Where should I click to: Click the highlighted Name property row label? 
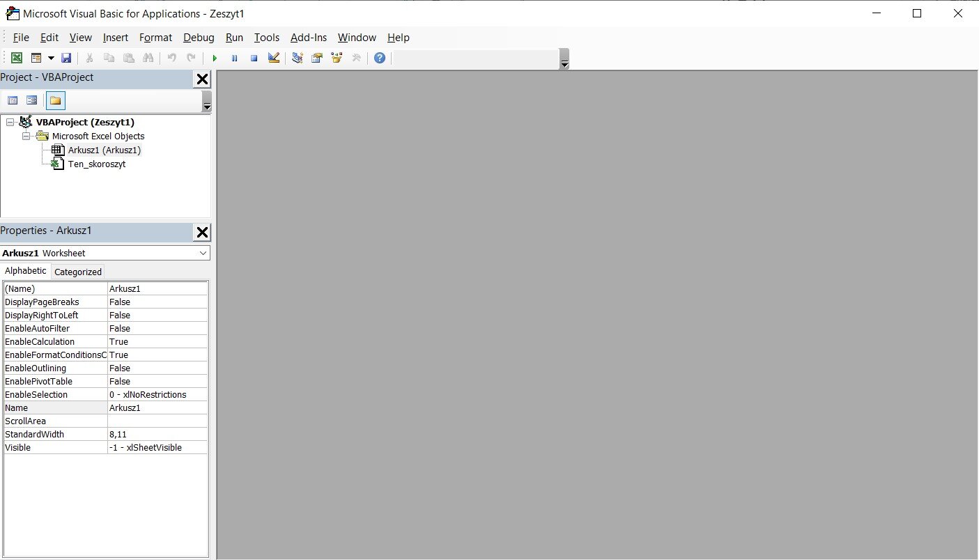pyautogui.click(x=56, y=407)
